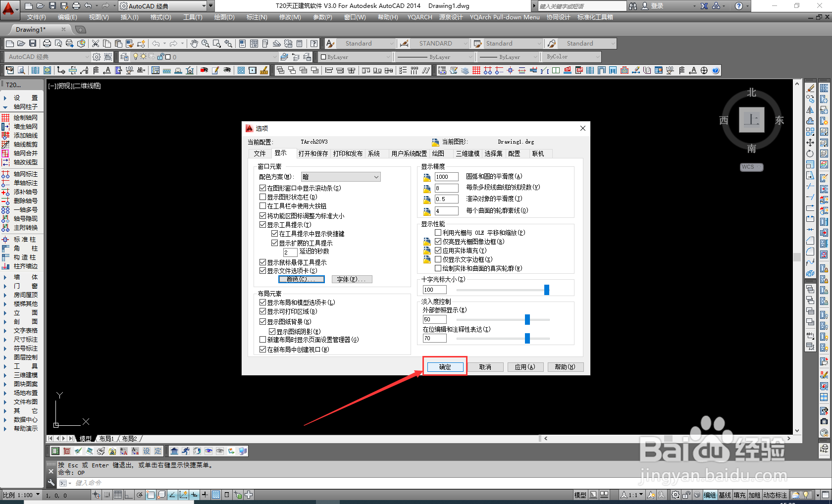This screenshot has width=832, height=504.
Task: Enable 利用光栅与 OLE 平移和缩放 checkbox
Action: pyautogui.click(x=438, y=233)
